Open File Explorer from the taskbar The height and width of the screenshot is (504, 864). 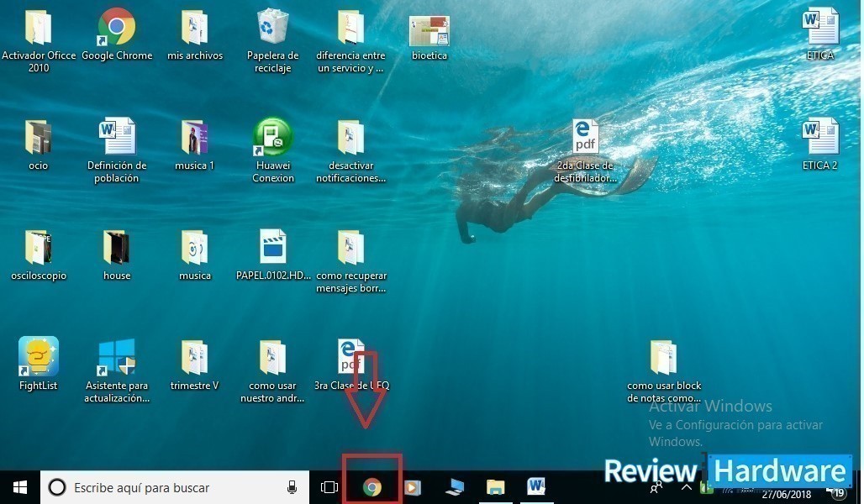point(495,487)
